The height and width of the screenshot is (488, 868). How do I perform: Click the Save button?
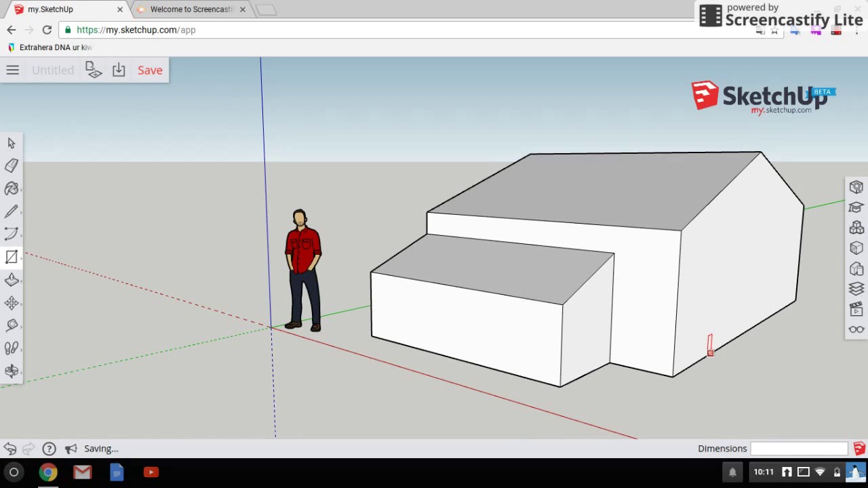(150, 70)
